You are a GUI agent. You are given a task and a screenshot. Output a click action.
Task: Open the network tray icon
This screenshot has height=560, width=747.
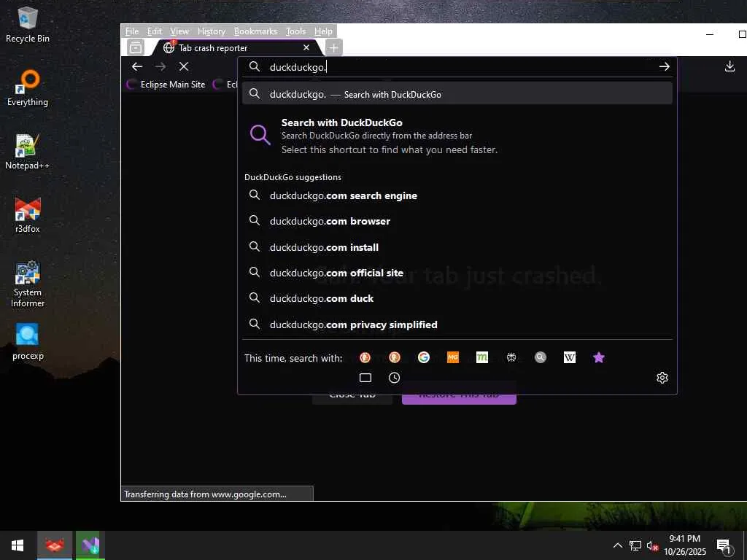click(635, 545)
